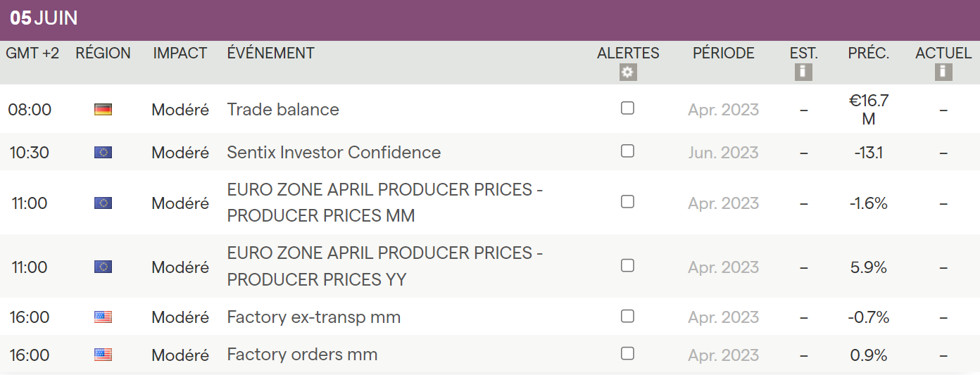This screenshot has width=980, height=375.
Task: Check the alert box for Factory orders mm
Action: tap(627, 353)
